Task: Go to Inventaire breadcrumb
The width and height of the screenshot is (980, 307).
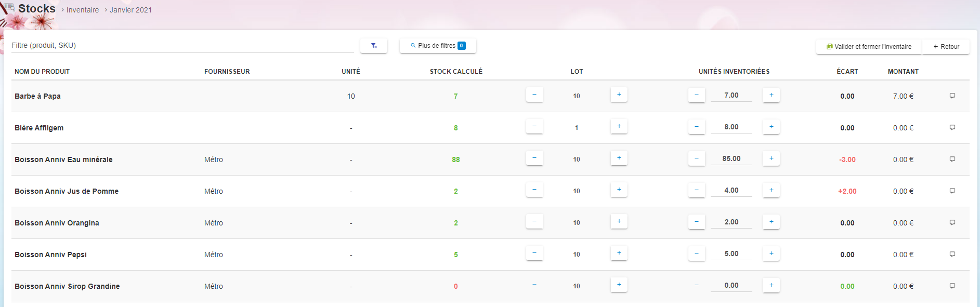Action: click(x=82, y=10)
